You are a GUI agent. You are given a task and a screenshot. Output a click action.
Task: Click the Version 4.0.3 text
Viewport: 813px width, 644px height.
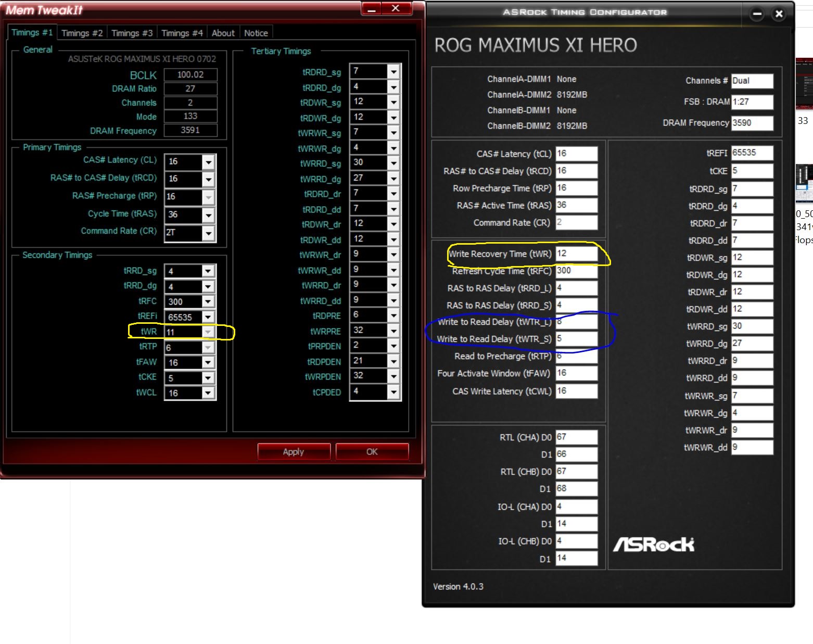click(x=458, y=587)
